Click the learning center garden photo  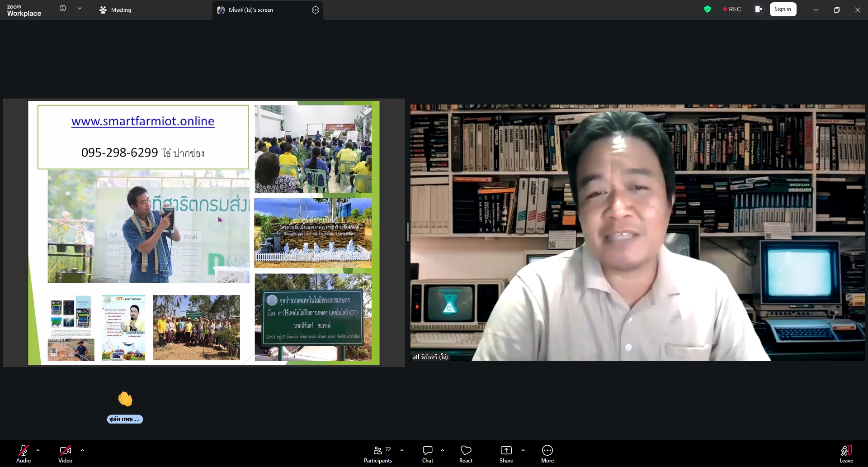(x=313, y=233)
